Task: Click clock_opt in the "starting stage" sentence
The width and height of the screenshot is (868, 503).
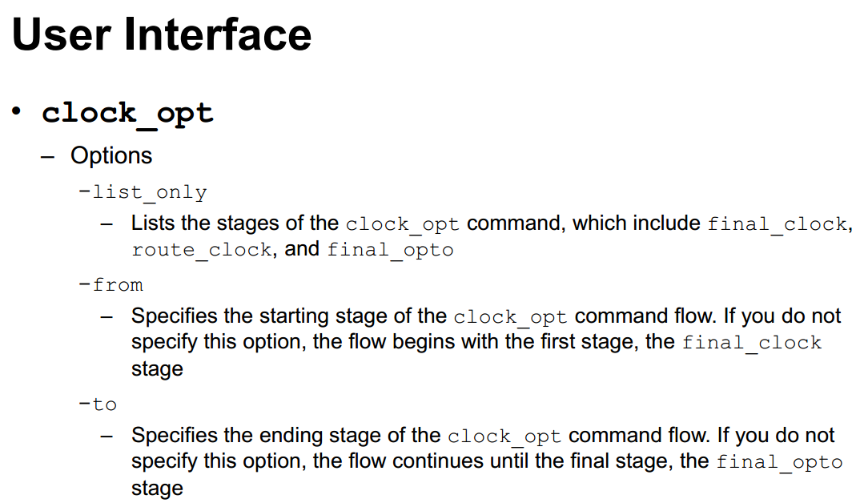Action: 510,316
